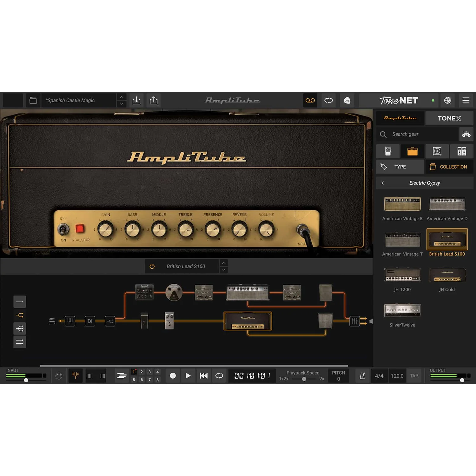Open the preset browser folder icon
476x476 pixels.
point(33,101)
